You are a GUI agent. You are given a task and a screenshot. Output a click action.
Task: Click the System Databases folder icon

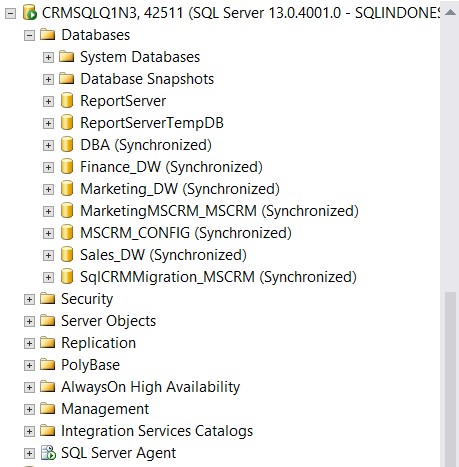point(67,57)
